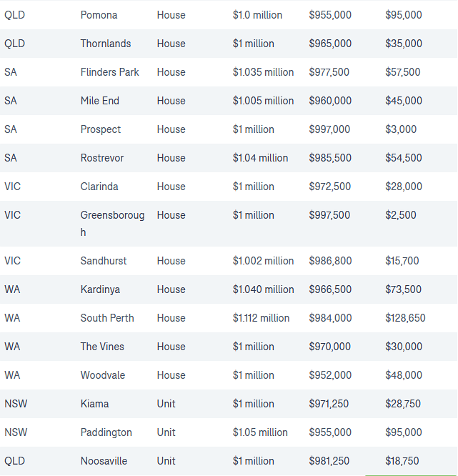Viewport: 458px width, 476px height.
Task: Click the $128,650 difference value
Action: pos(405,318)
